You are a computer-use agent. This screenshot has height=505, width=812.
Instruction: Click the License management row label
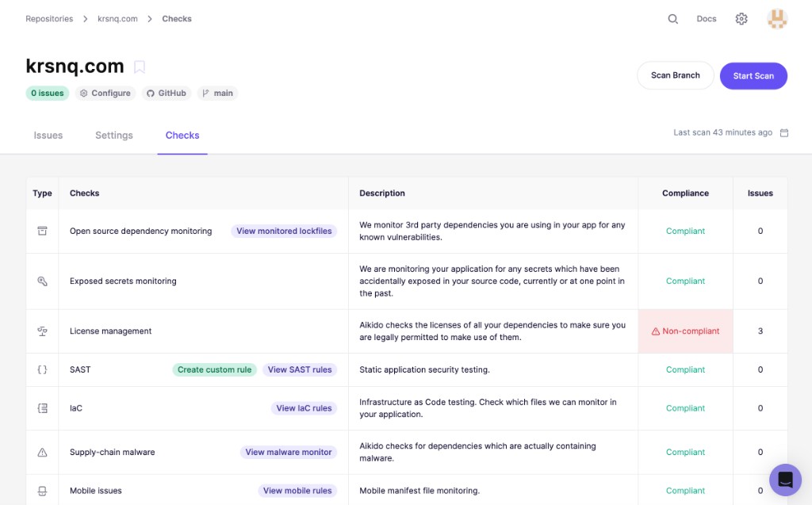point(111,331)
